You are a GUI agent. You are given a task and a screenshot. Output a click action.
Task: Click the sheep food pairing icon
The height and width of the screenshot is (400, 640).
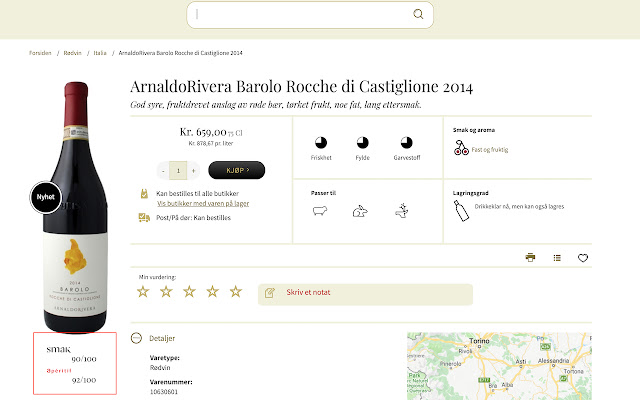pyautogui.click(x=320, y=211)
